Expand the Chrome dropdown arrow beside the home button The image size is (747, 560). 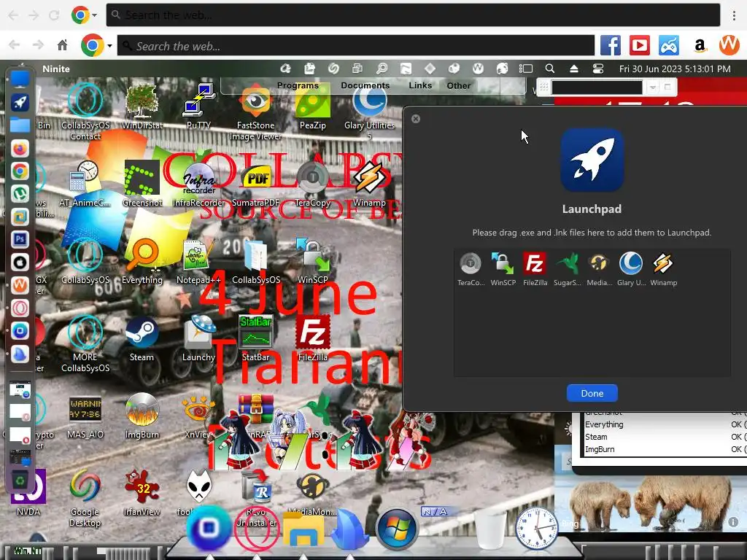pos(109,46)
